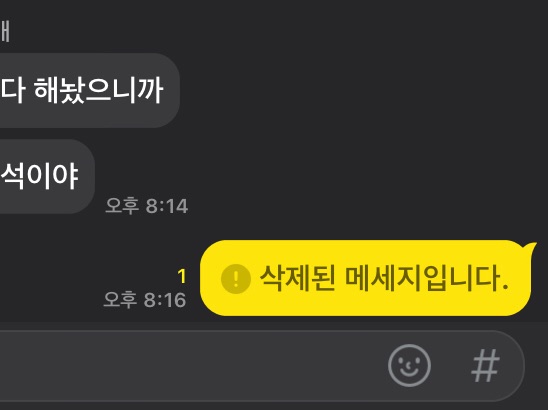Click the exclamation warning icon in yellow bubble
This screenshot has height=410, width=548.
(236, 279)
